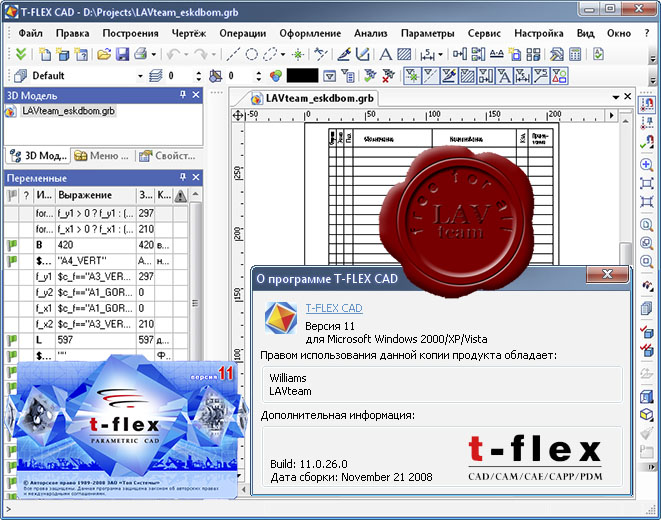The width and height of the screenshot is (661, 520).
Task: Click the colored spheres color icon
Action: point(276,76)
